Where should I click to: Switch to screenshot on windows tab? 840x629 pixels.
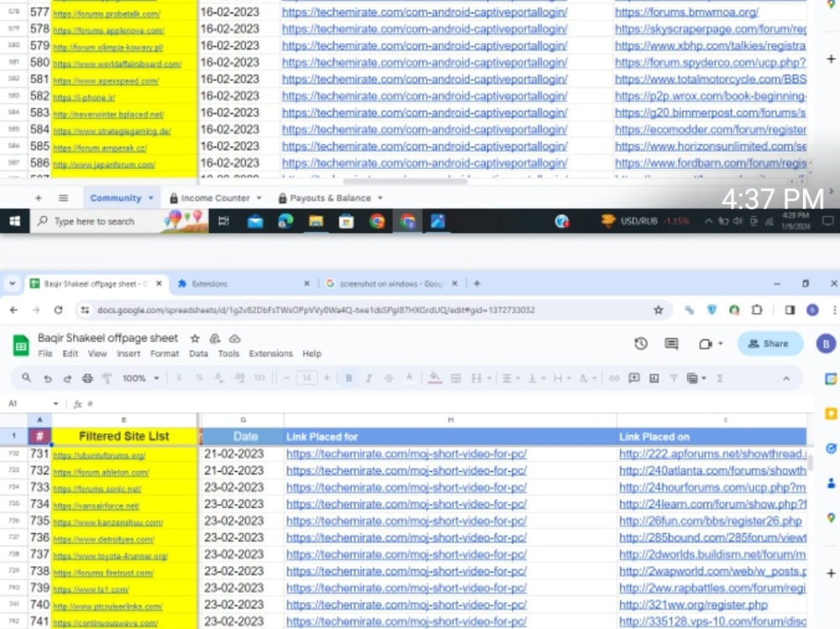pos(391,284)
